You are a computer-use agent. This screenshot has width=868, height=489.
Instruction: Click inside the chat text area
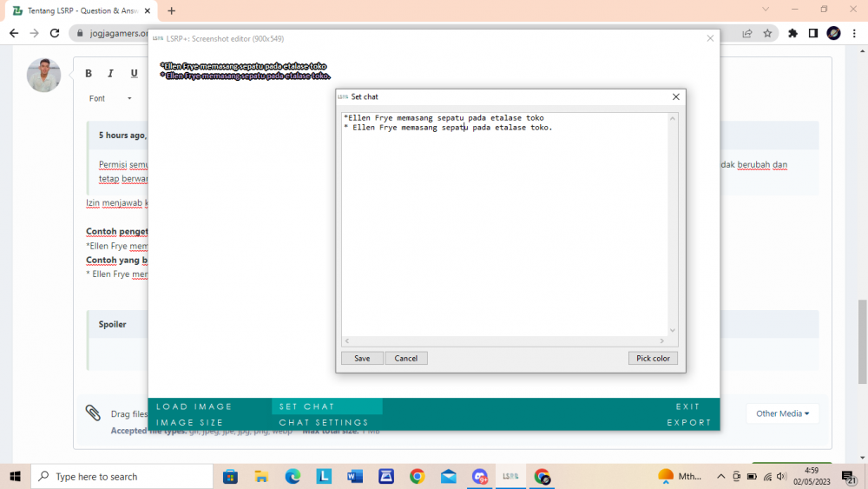click(505, 224)
